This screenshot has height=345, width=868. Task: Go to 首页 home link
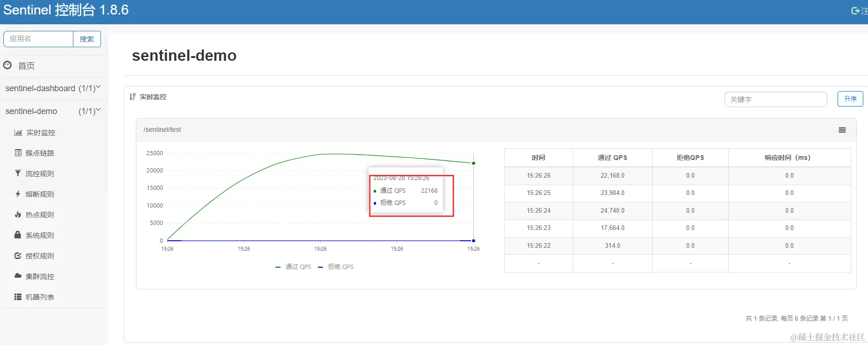(x=26, y=66)
